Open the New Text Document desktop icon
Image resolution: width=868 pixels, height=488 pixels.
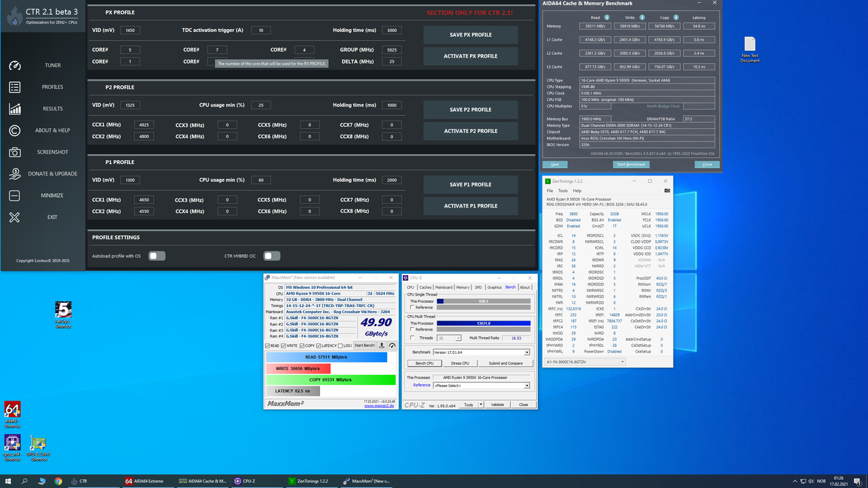[x=749, y=50]
